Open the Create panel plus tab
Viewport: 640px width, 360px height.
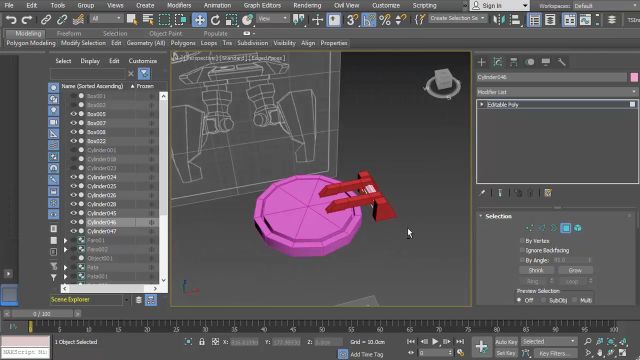pos(482,62)
